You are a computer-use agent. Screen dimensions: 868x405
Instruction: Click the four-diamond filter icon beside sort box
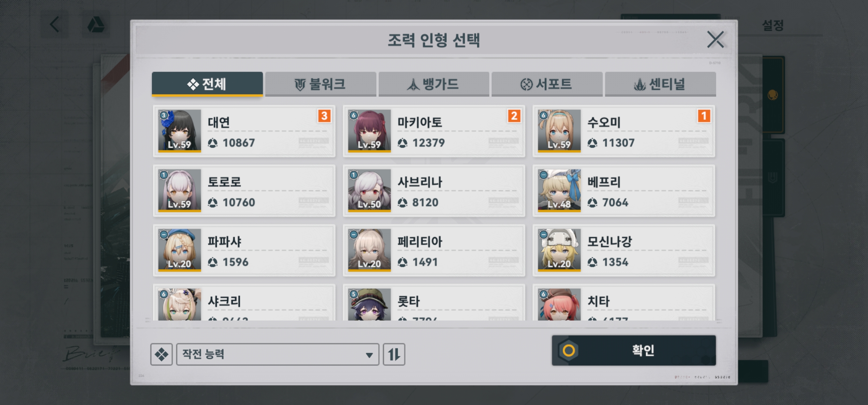click(x=162, y=354)
